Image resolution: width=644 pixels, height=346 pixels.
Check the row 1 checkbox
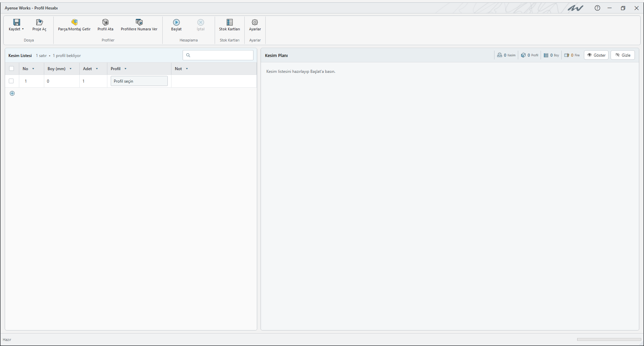click(11, 81)
